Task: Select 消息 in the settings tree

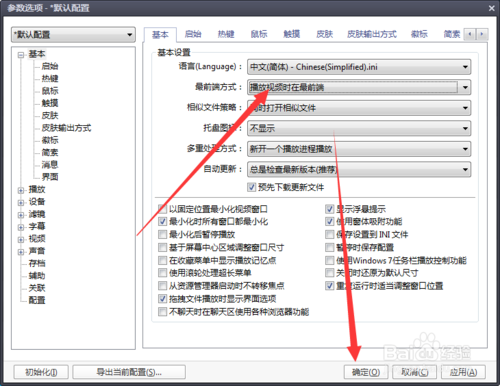Action: pos(50,165)
